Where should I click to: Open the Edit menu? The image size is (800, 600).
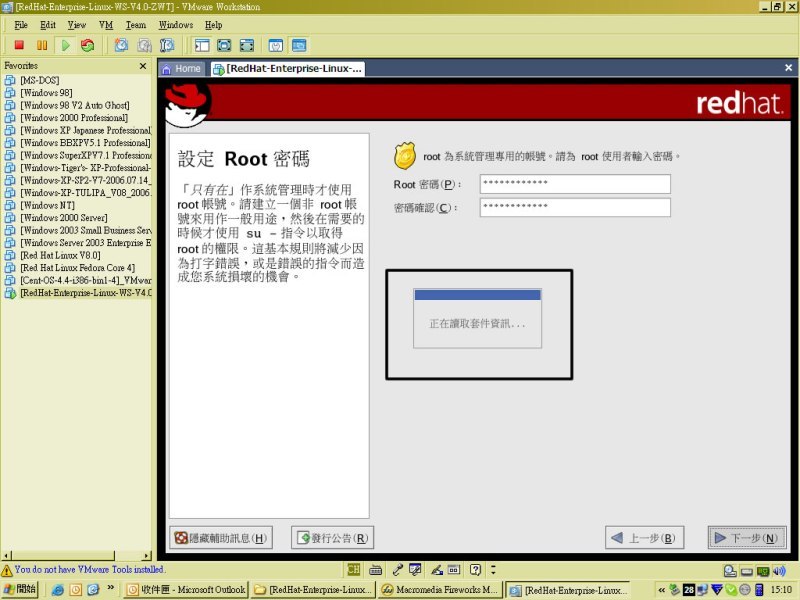[x=48, y=25]
